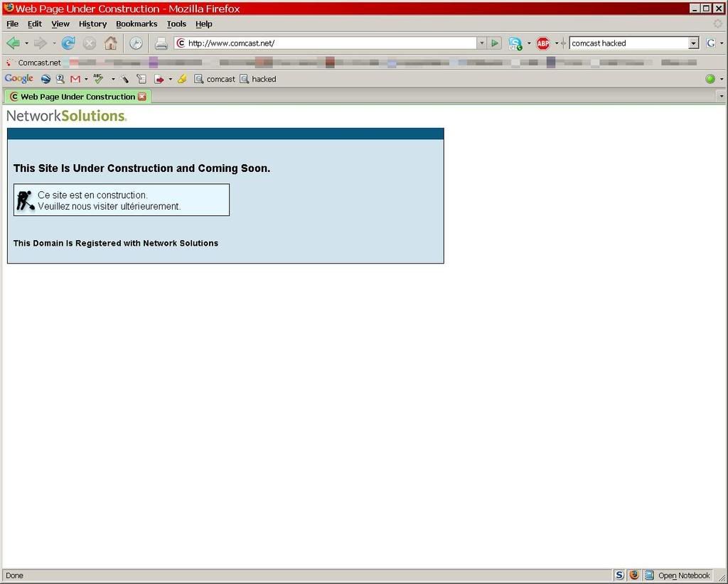Open the Adblock Plus dropdown arrow
The width and height of the screenshot is (728, 584).
point(556,43)
